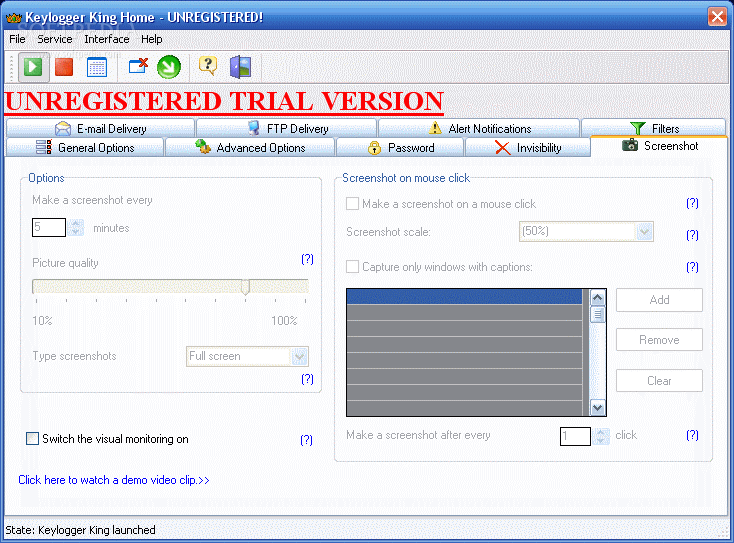
Task: Switch to Alert Notifications tab
Action: 479,128
